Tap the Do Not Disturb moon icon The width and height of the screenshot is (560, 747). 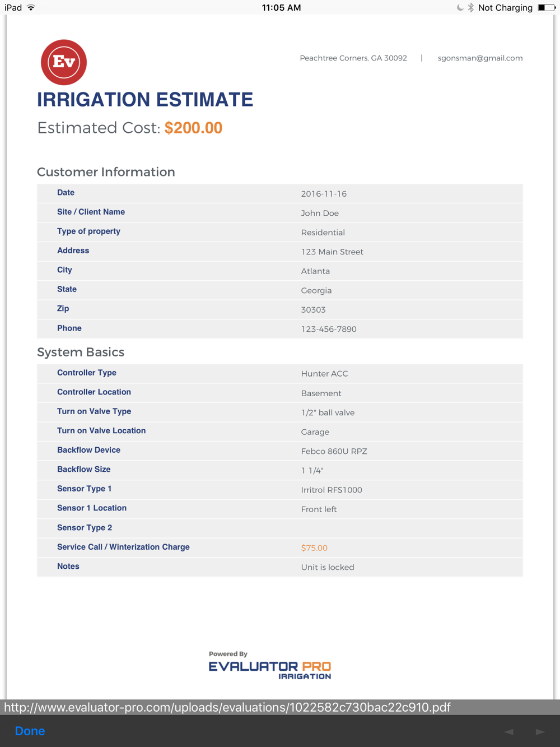(x=460, y=7)
